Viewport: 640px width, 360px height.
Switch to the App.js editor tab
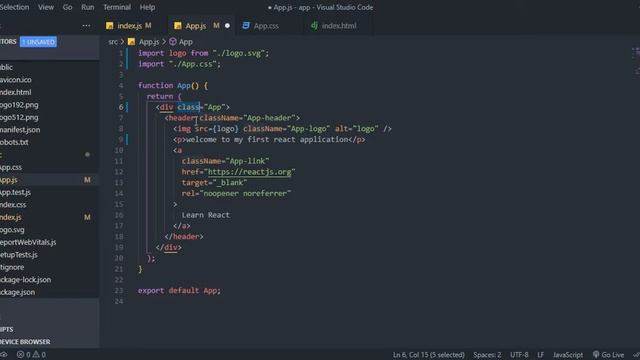click(x=200, y=26)
